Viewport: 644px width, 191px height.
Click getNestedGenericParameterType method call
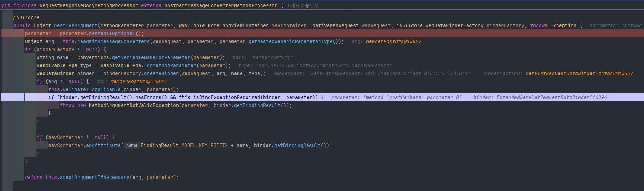(291, 41)
